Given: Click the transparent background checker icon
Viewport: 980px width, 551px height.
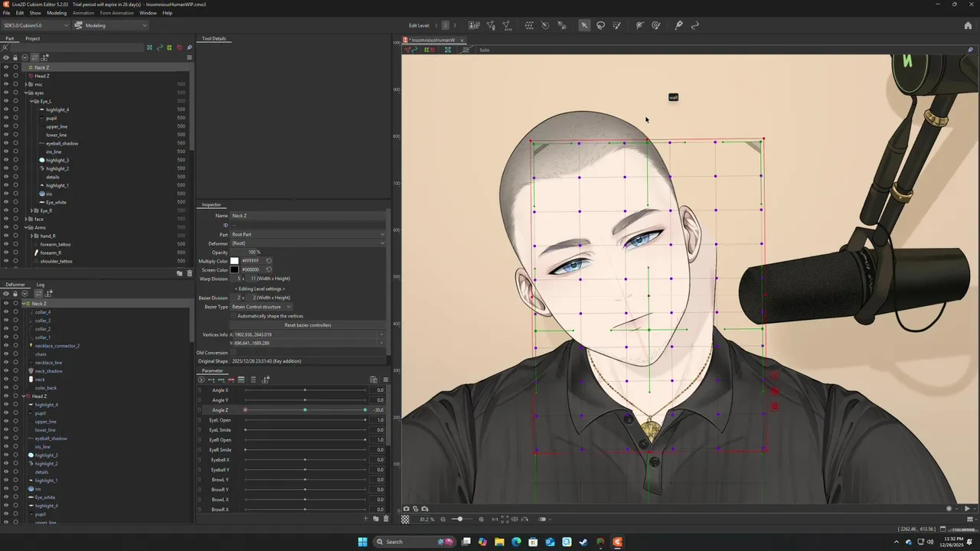Looking at the screenshot, I should (406, 520).
